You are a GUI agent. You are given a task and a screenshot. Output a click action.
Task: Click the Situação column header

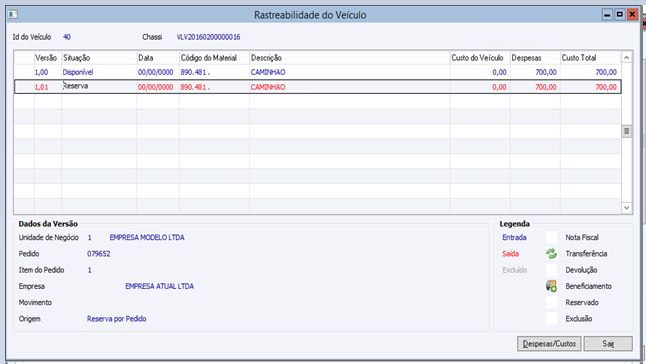(99, 58)
